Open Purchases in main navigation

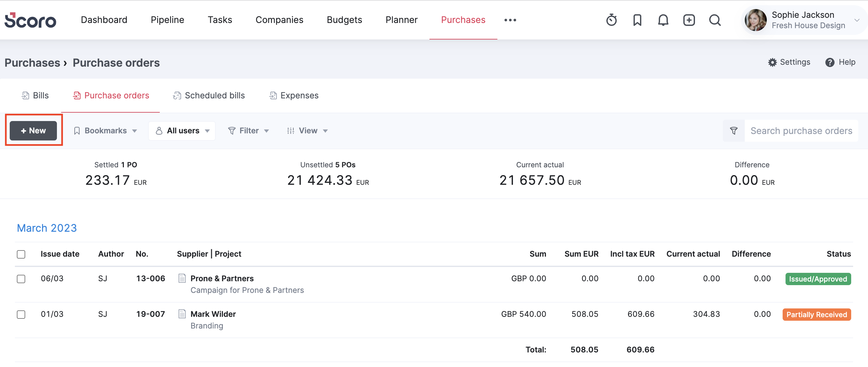coord(463,20)
